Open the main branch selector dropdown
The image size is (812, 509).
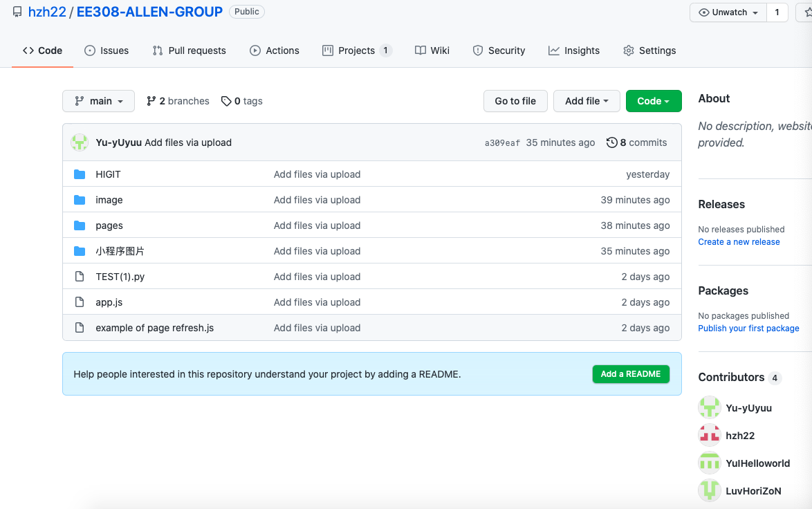tap(98, 101)
